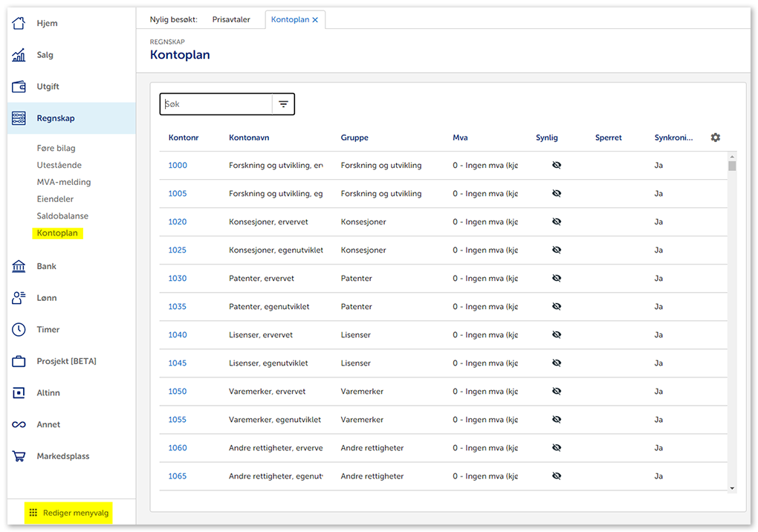Open Salg via its chart icon
The height and width of the screenshot is (532, 758).
[19, 55]
